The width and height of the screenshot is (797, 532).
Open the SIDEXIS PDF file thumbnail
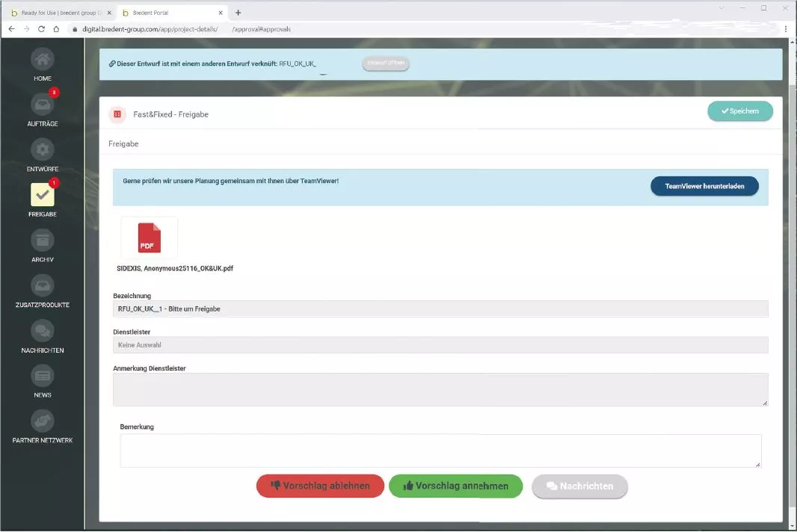(150, 238)
